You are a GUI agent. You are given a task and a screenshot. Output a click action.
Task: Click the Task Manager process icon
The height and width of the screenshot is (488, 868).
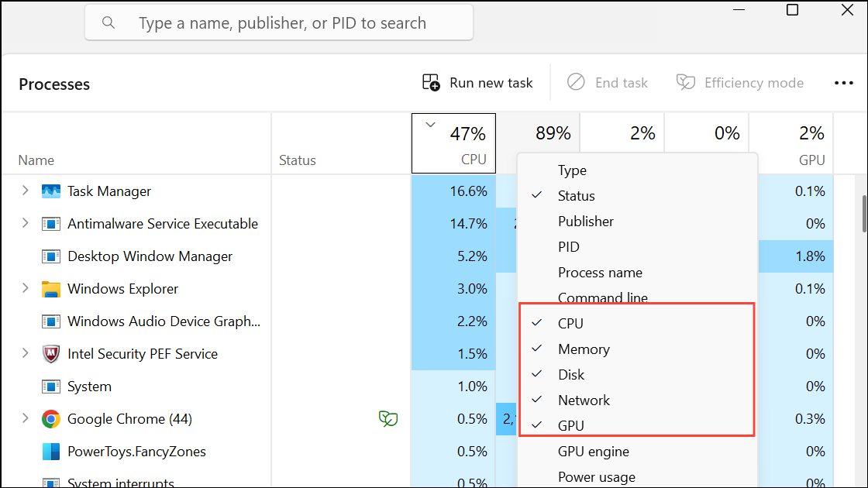tap(50, 191)
